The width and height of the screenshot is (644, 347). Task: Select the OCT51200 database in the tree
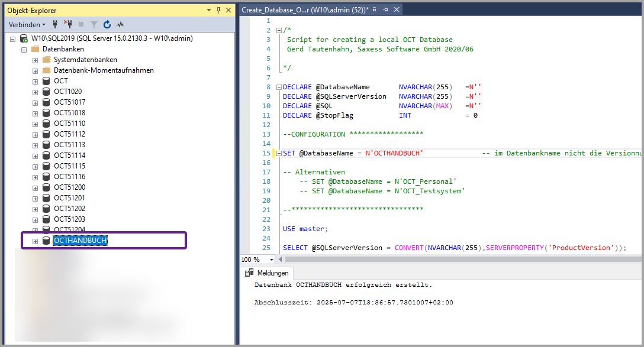point(69,187)
